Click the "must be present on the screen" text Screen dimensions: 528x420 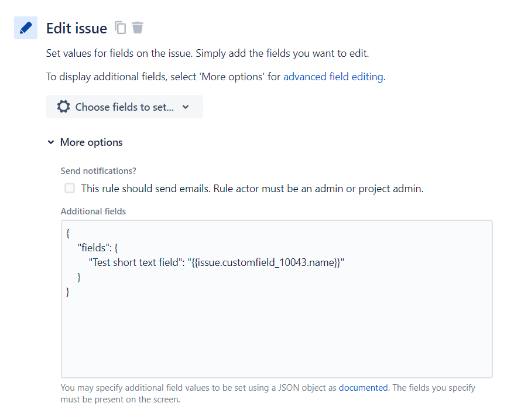pyautogui.click(x=120, y=399)
